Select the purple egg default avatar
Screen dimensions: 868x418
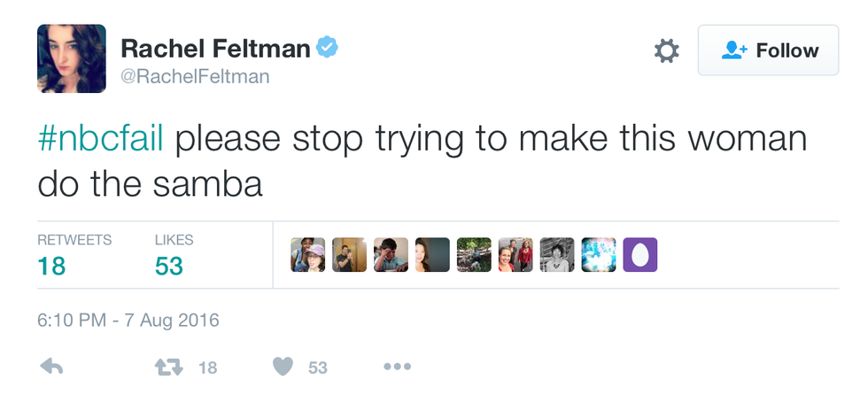(x=640, y=254)
